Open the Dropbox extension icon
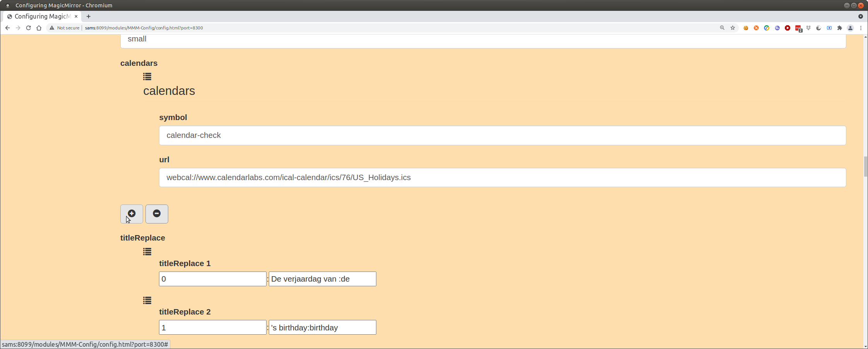 tap(808, 28)
